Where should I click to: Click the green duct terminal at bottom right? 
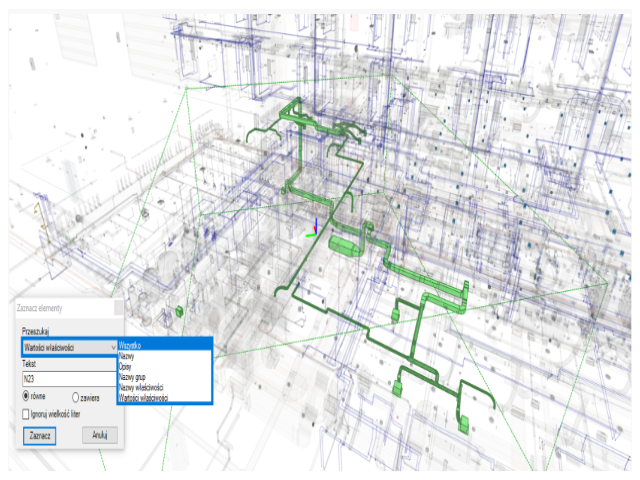[464, 424]
